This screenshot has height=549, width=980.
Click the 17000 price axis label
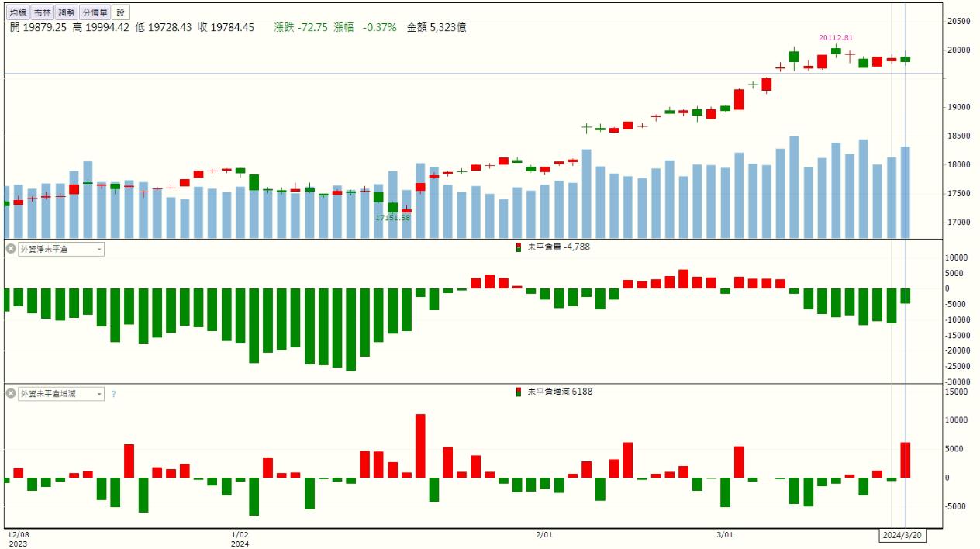[958, 222]
